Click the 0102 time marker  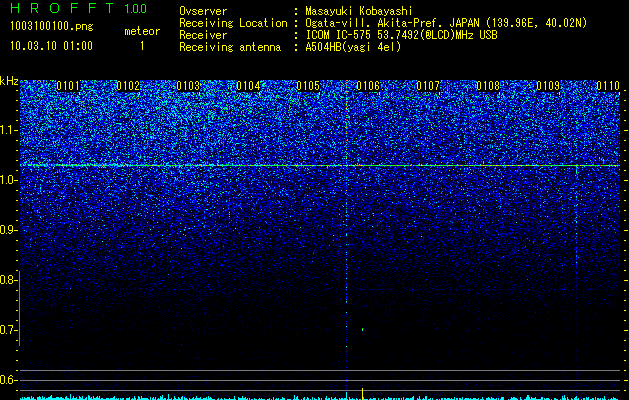tap(128, 86)
